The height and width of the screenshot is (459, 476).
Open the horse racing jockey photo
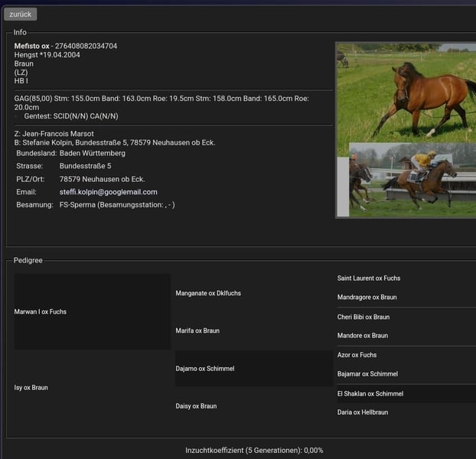pos(412,179)
